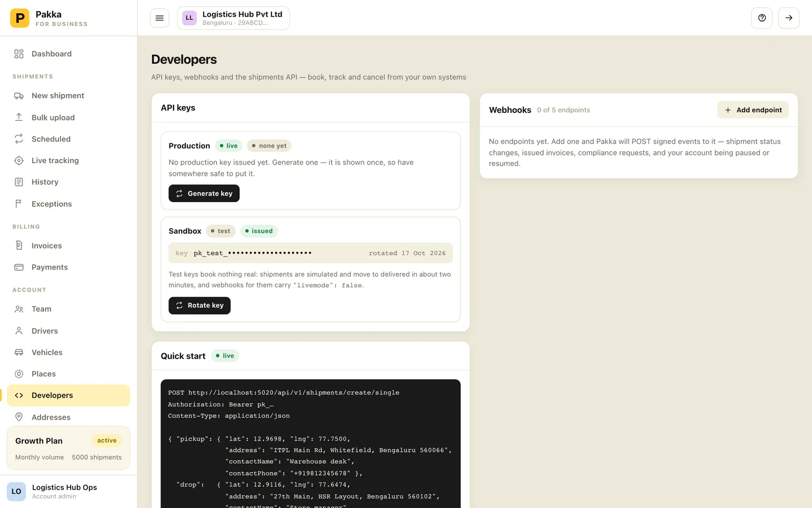Open the Team page
Image resolution: width=812 pixels, height=508 pixels.
pyautogui.click(x=69, y=309)
